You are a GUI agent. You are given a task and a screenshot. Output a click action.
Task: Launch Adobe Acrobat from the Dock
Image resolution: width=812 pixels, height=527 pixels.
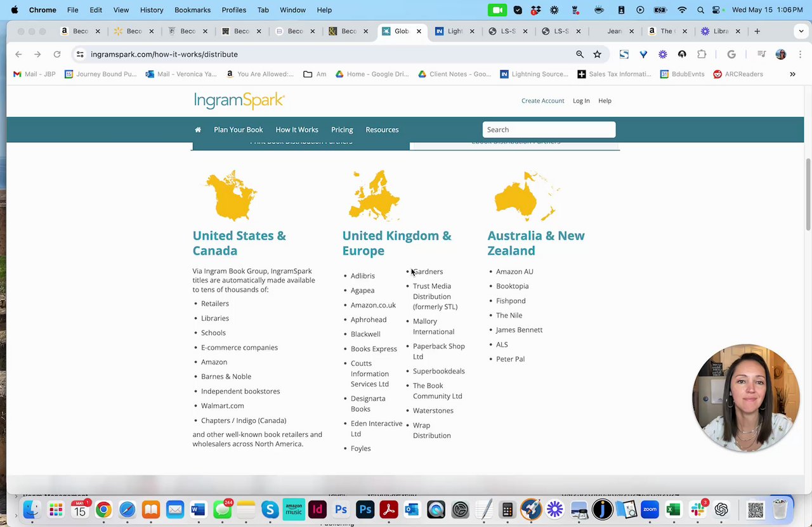pos(388,509)
